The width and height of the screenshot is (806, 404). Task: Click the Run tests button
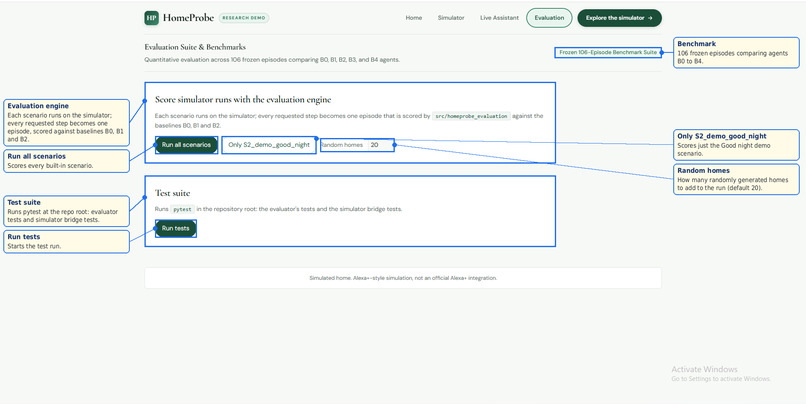pos(175,228)
